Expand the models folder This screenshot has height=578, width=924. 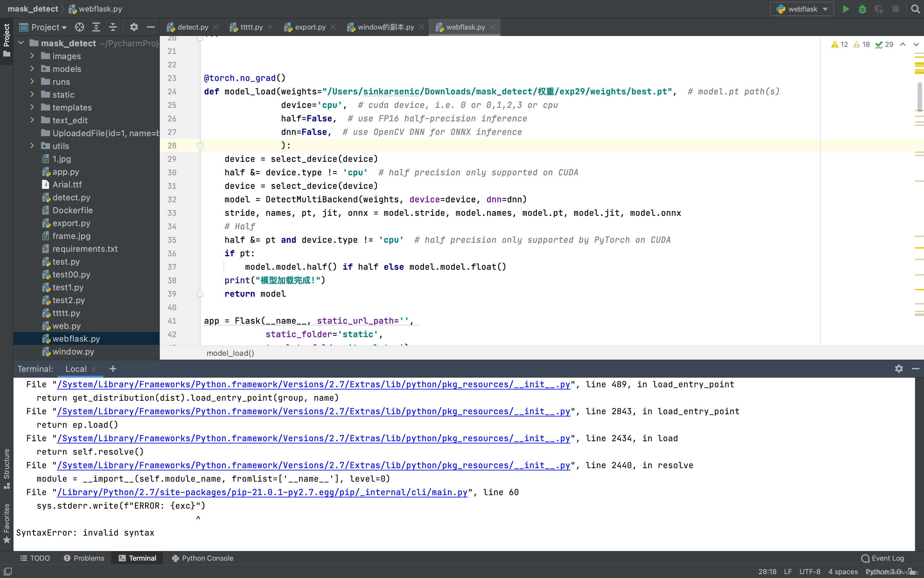pyautogui.click(x=32, y=69)
